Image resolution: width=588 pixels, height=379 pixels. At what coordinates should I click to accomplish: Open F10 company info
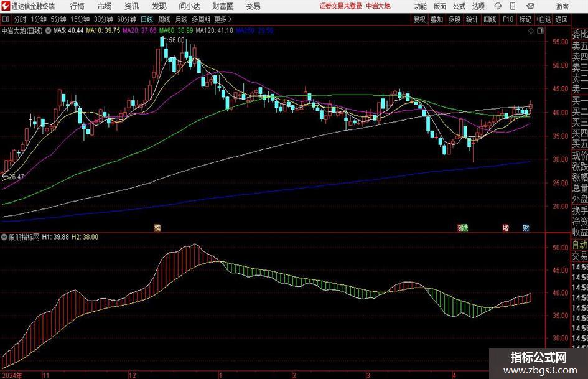point(508,19)
